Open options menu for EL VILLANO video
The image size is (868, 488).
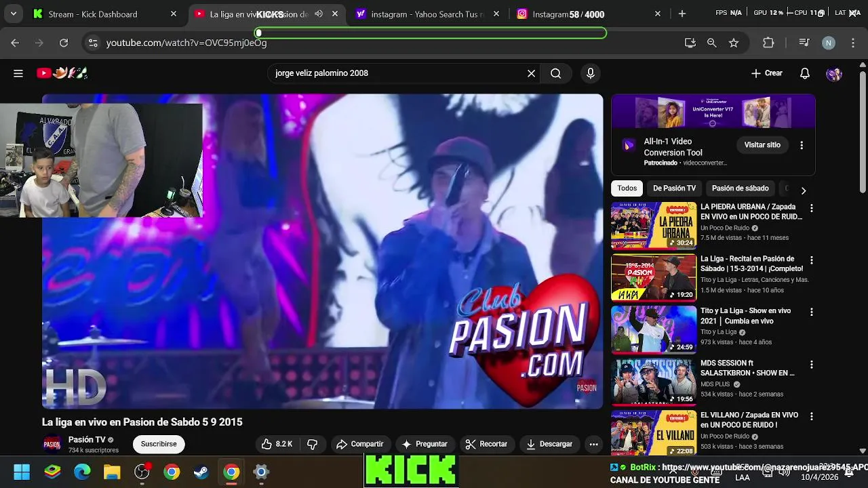click(x=811, y=417)
